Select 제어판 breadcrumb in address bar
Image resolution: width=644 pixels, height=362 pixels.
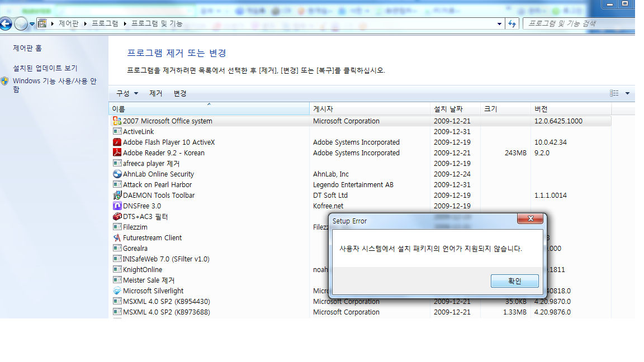click(x=68, y=23)
